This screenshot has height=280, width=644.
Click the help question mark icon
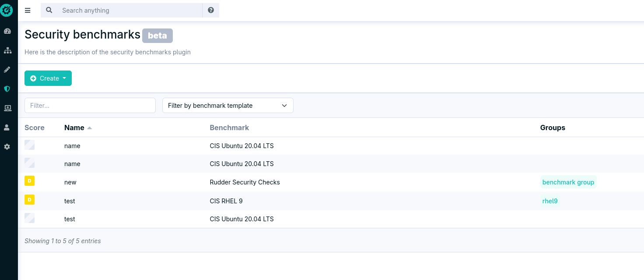[211, 10]
